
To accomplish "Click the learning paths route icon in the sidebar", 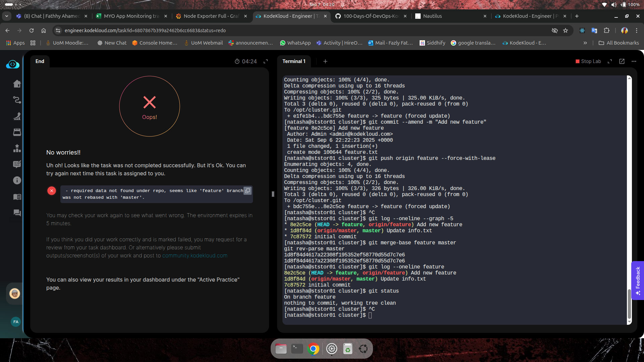I will pyautogui.click(x=17, y=100).
